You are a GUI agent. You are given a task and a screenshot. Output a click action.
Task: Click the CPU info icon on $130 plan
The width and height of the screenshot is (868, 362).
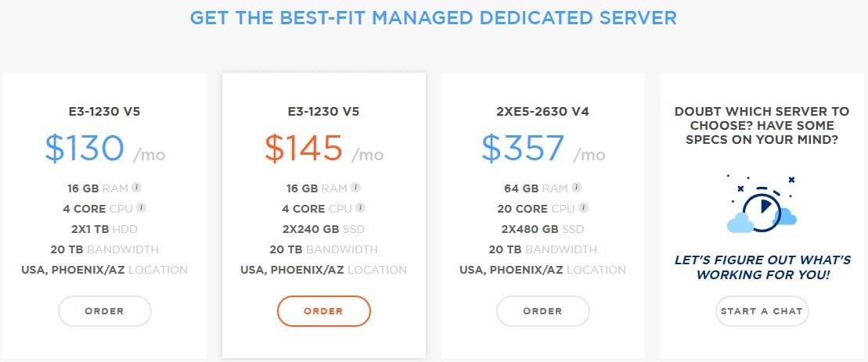141,208
